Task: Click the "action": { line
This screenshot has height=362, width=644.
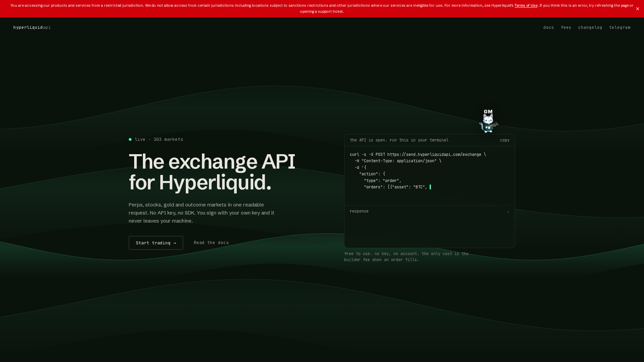Action: (372, 174)
